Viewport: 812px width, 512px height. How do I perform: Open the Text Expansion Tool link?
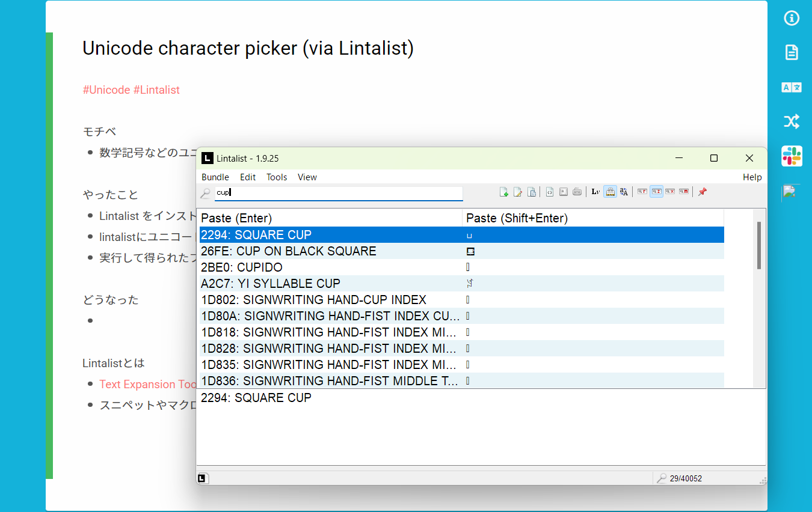(x=148, y=384)
